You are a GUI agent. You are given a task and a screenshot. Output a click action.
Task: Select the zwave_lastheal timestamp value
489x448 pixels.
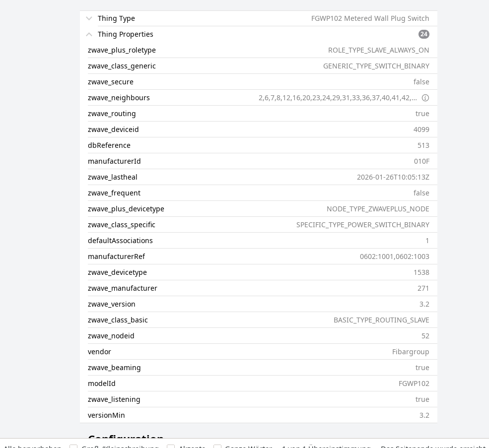tap(393, 177)
